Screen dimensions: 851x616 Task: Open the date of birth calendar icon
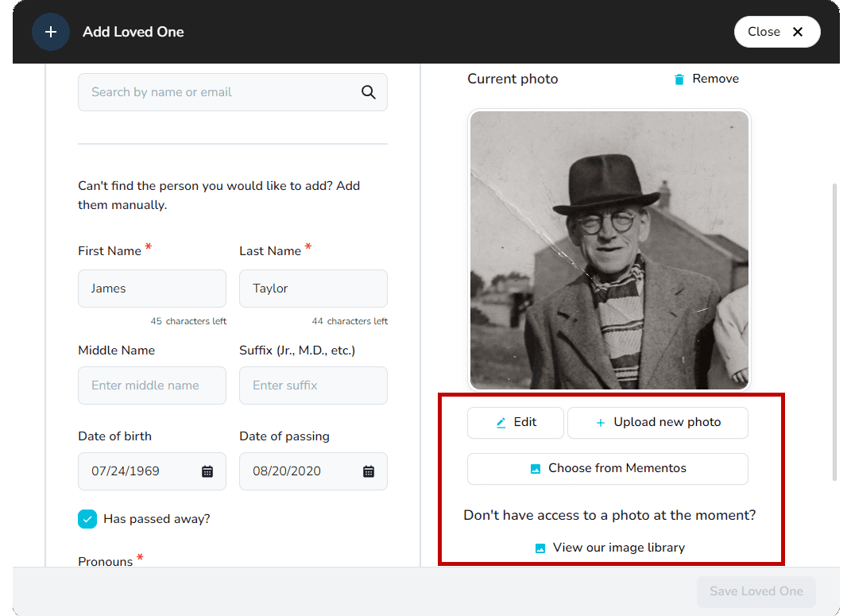pos(207,471)
